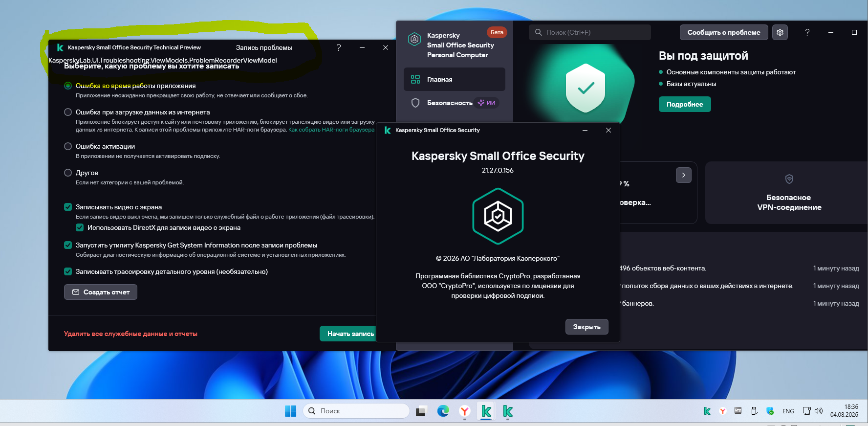
Task: Open network status in the tray
Action: coord(806,411)
